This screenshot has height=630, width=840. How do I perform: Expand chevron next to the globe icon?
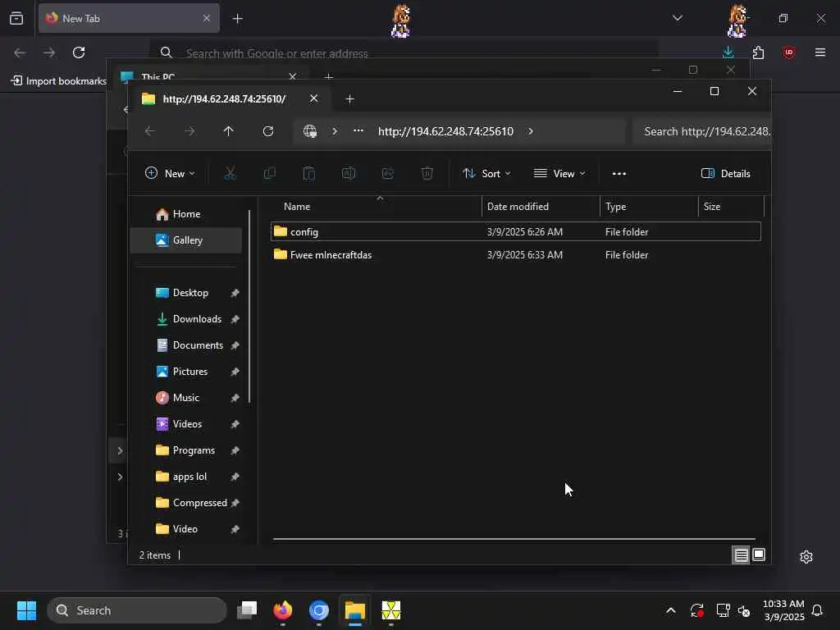(x=335, y=131)
